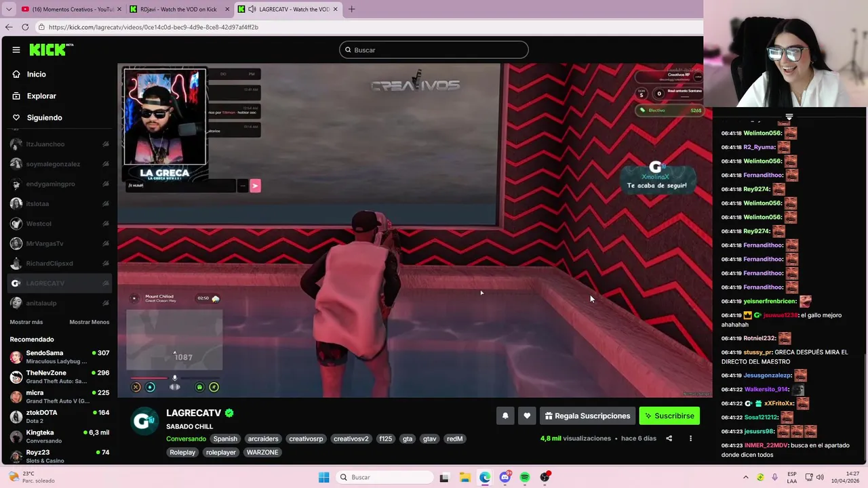This screenshot has width=868, height=488.
Task: Open File Explorer from the taskbar
Action: (465, 477)
